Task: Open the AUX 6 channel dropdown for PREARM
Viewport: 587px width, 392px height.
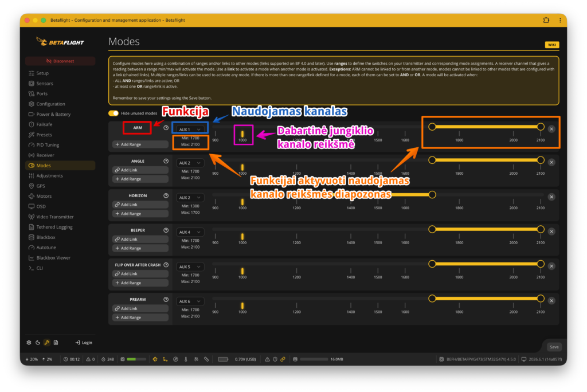Action: (x=190, y=301)
